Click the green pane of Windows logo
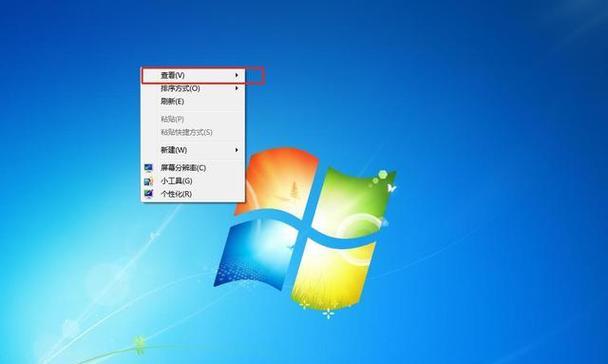This screenshot has height=364, width=608. [353, 198]
